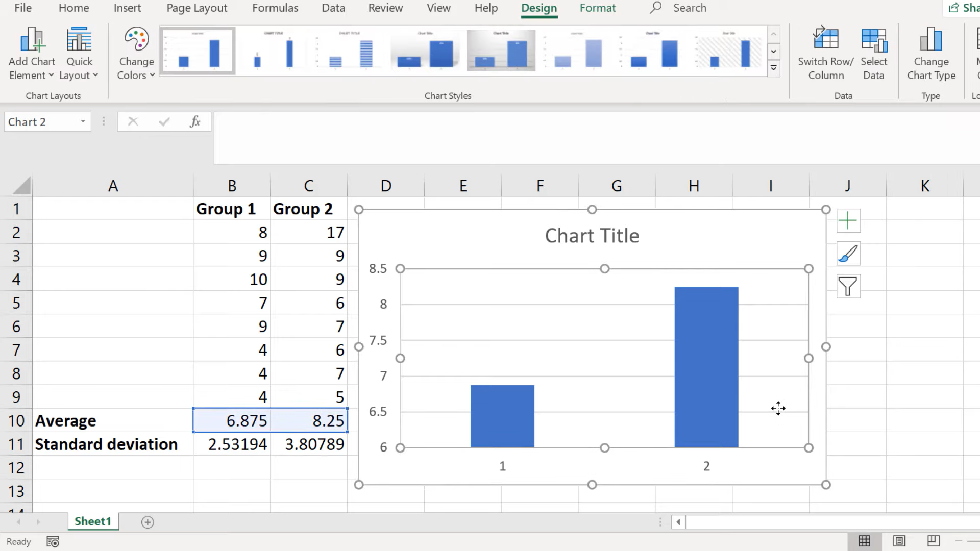Switch to the Insert tab
Image resolution: width=980 pixels, height=551 pixels.
click(x=127, y=8)
